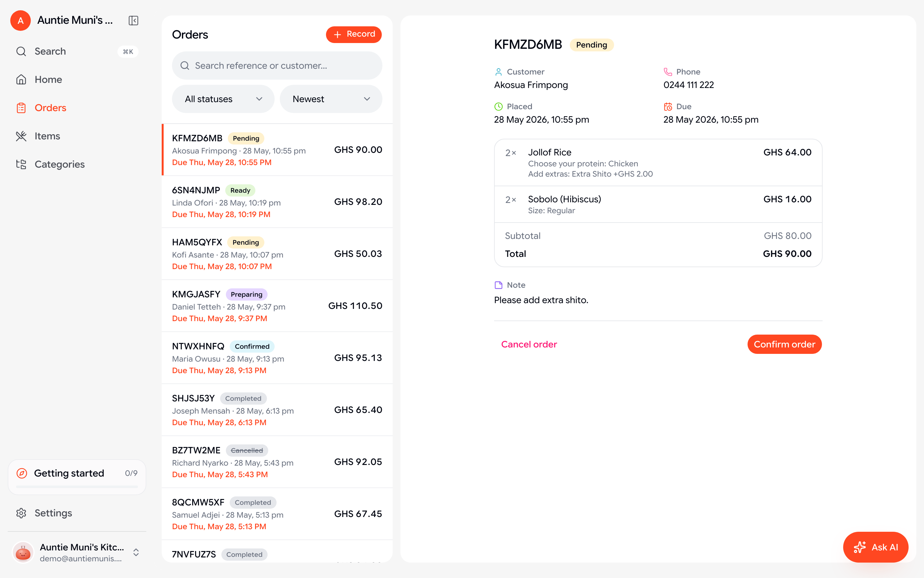
Task: Click the Subtotal GHS 80.00 value
Action: click(x=787, y=236)
